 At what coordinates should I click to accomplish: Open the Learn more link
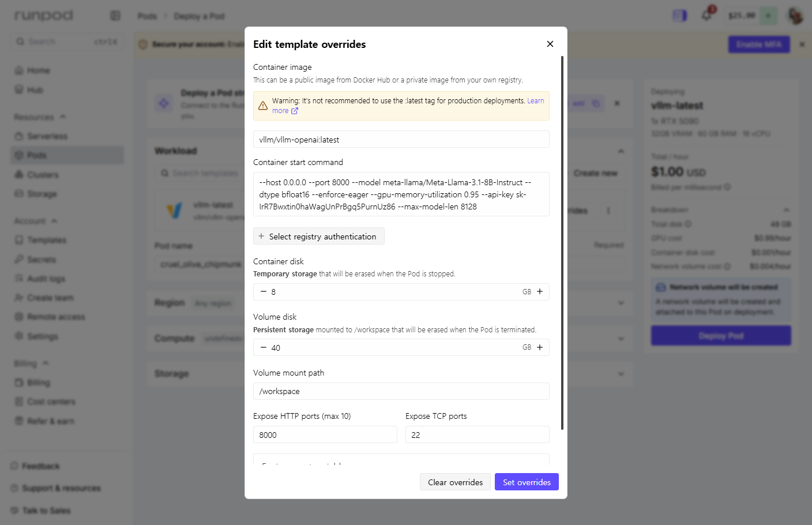(408, 106)
